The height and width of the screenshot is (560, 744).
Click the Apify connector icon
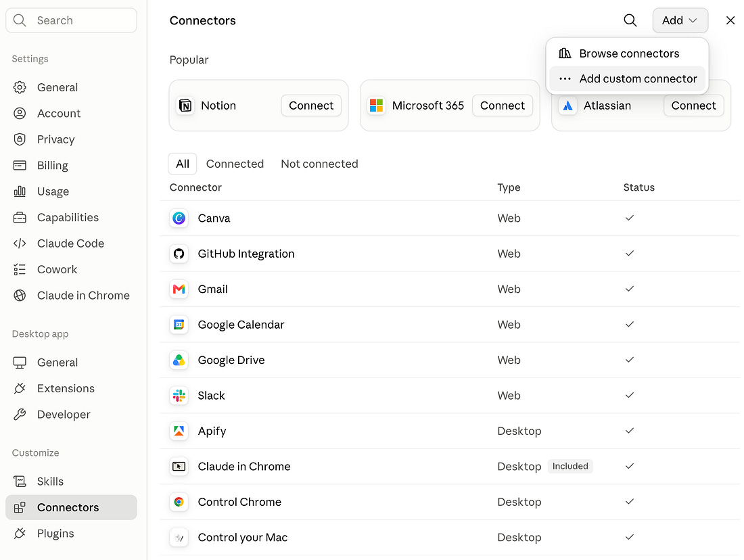pos(179,431)
